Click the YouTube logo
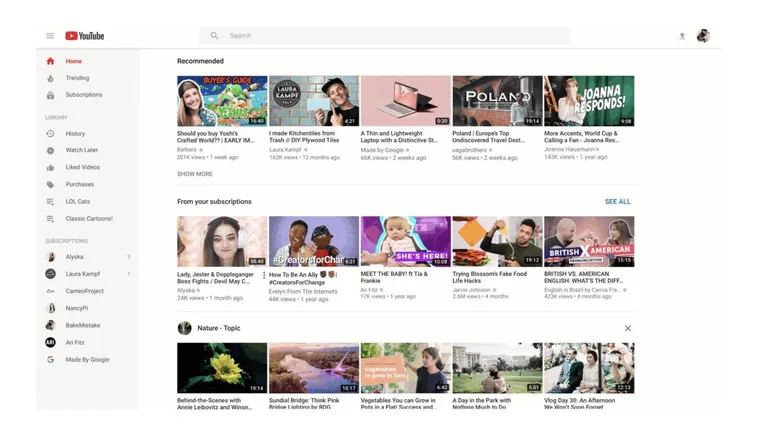 (84, 36)
